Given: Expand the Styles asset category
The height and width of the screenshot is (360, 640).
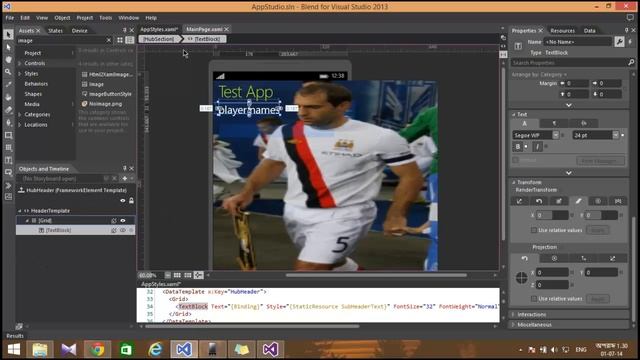Looking at the screenshot, I should click(20, 73).
